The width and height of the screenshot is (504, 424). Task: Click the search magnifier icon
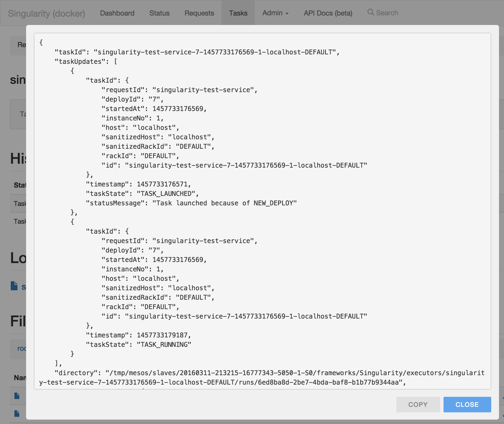coord(371,12)
